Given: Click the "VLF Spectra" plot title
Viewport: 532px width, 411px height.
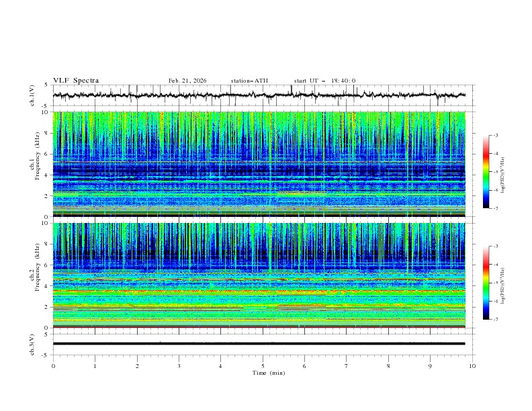Looking at the screenshot, I should pyautogui.click(x=76, y=81).
